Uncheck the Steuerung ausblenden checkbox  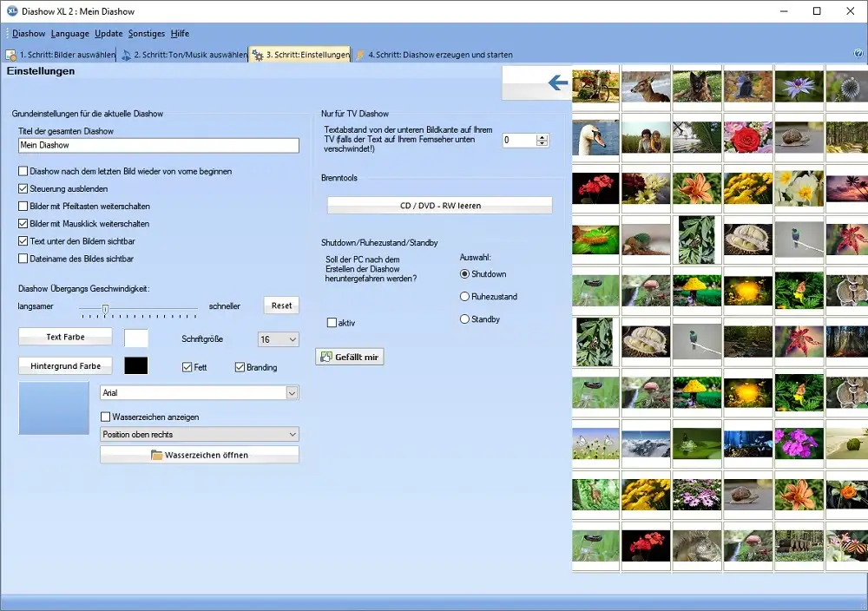click(23, 189)
